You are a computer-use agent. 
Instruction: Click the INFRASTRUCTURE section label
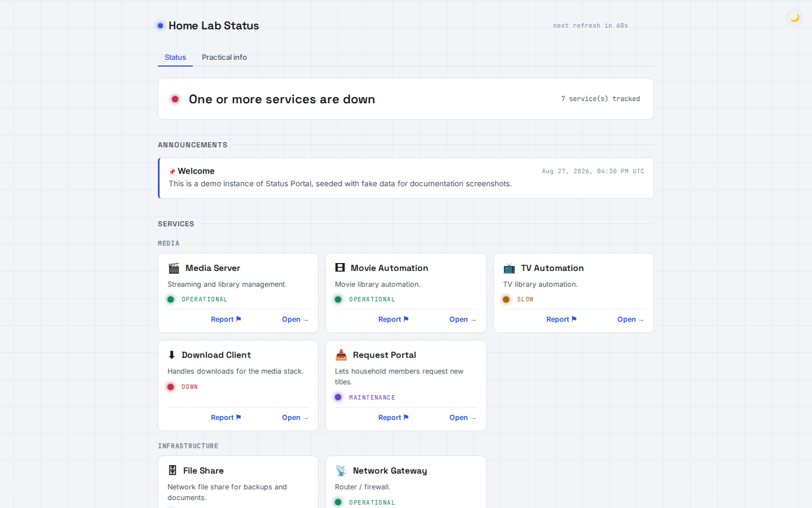[x=188, y=446]
